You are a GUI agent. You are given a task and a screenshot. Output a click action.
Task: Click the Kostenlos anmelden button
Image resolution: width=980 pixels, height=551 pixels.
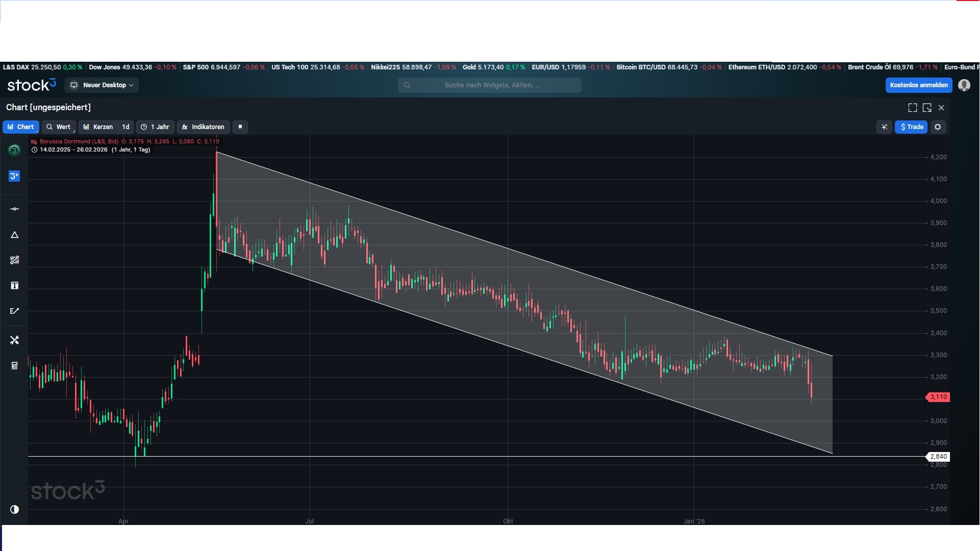(918, 85)
